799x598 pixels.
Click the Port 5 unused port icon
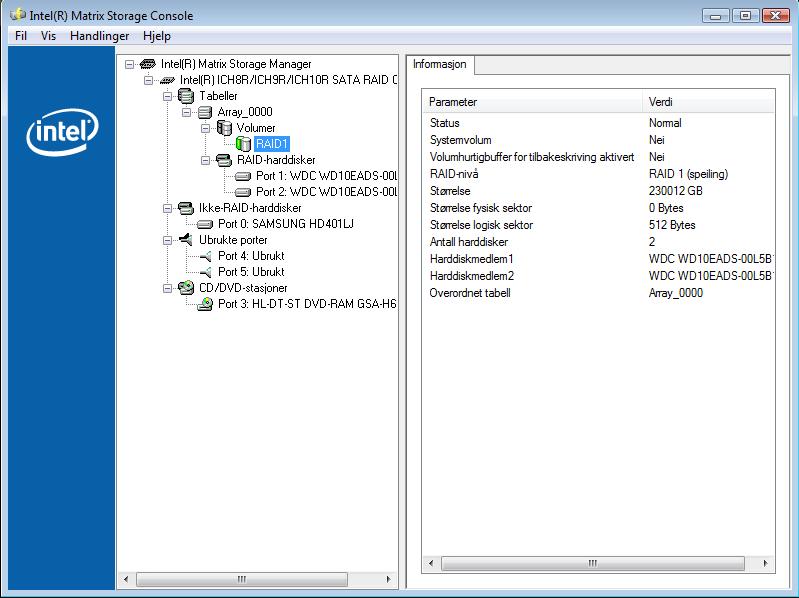pos(205,272)
